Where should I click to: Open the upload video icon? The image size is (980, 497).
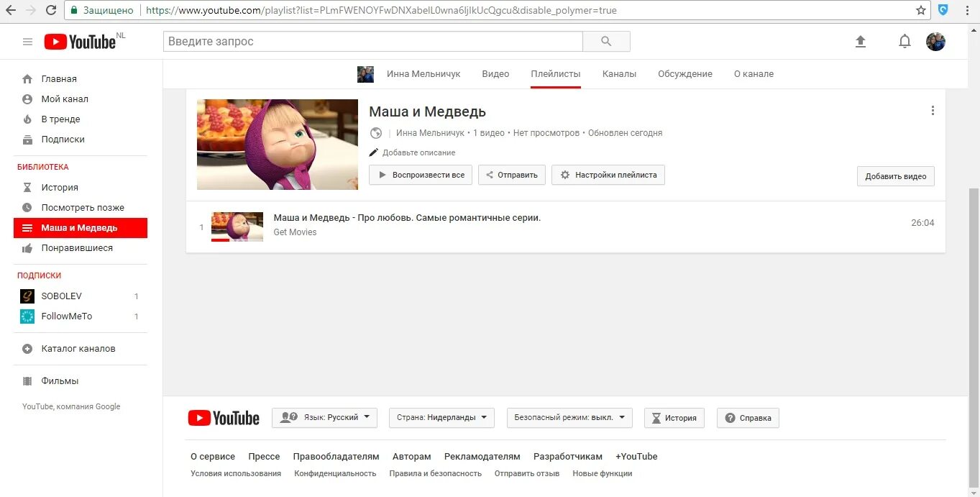point(860,42)
